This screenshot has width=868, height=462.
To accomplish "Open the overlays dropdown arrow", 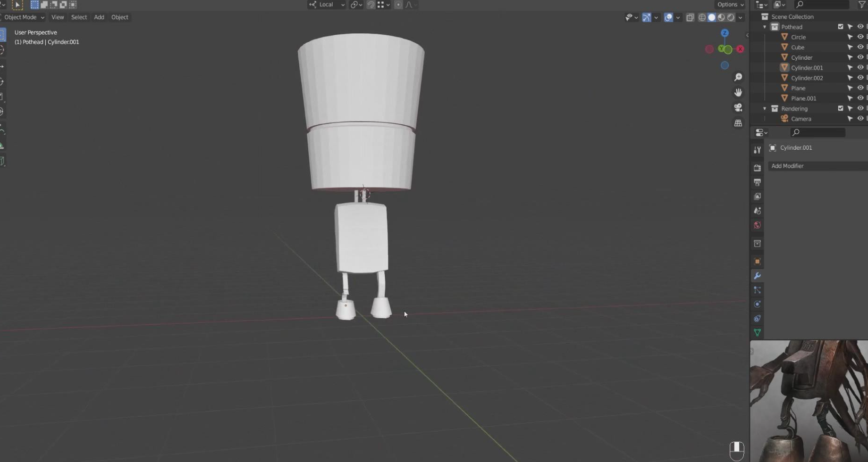I will [678, 17].
